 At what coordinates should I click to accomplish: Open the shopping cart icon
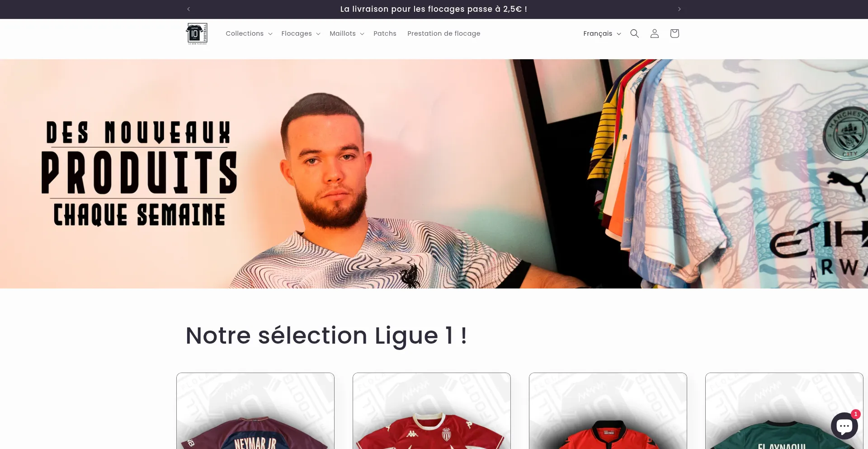674,33
